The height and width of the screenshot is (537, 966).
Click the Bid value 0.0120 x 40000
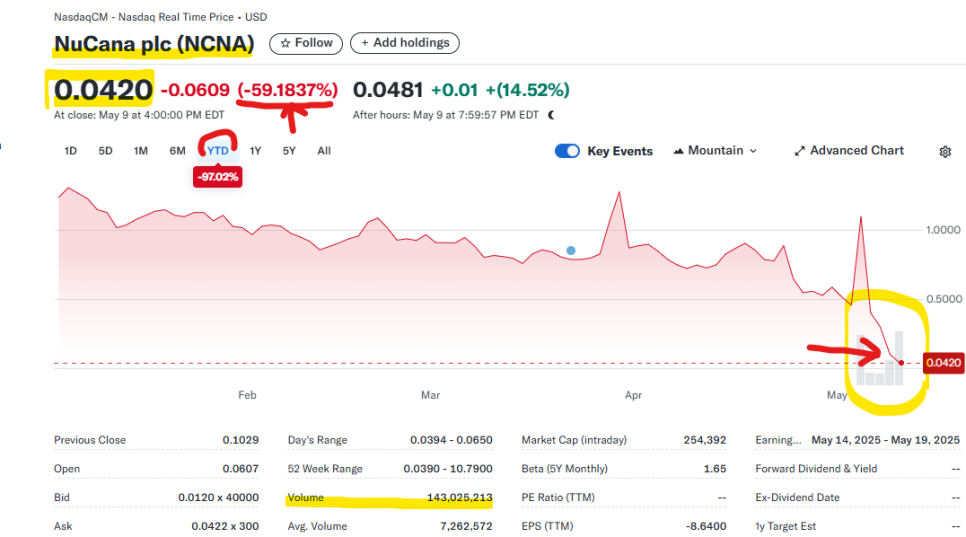(x=218, y=497)
